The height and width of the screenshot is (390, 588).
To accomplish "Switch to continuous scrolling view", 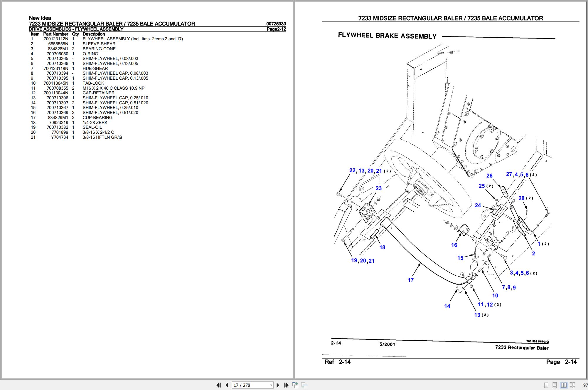I will point(555,385).
